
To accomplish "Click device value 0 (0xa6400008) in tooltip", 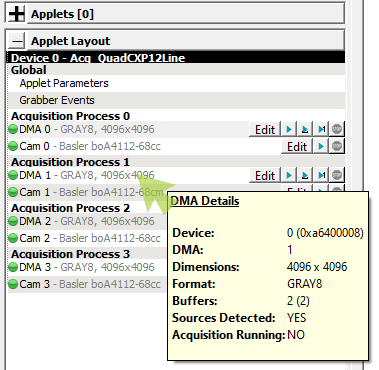I will [325, 233].
